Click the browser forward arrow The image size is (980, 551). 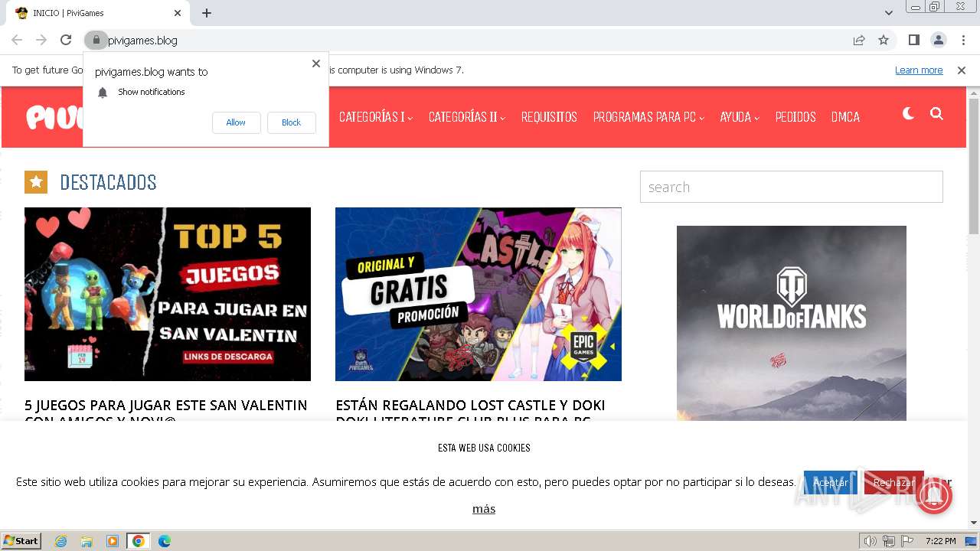pos(41,40)
